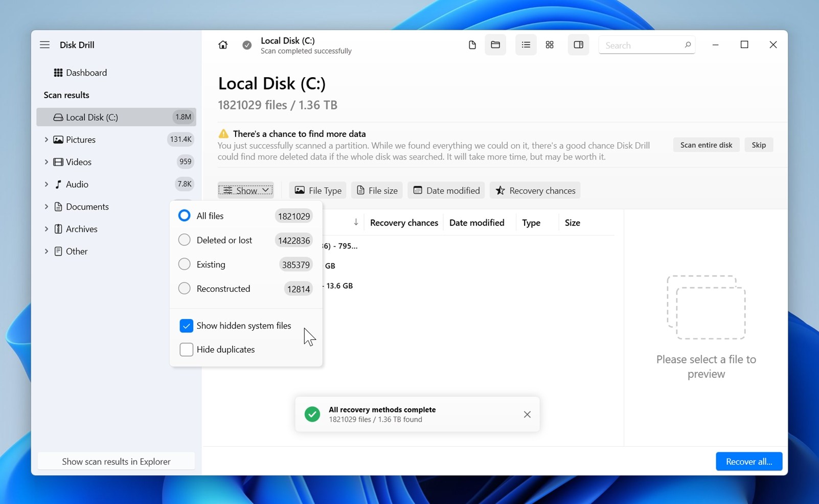The height and width of the screenshot is (504, 819).
Task: Click inside the Search field
Action: [642, 45]
